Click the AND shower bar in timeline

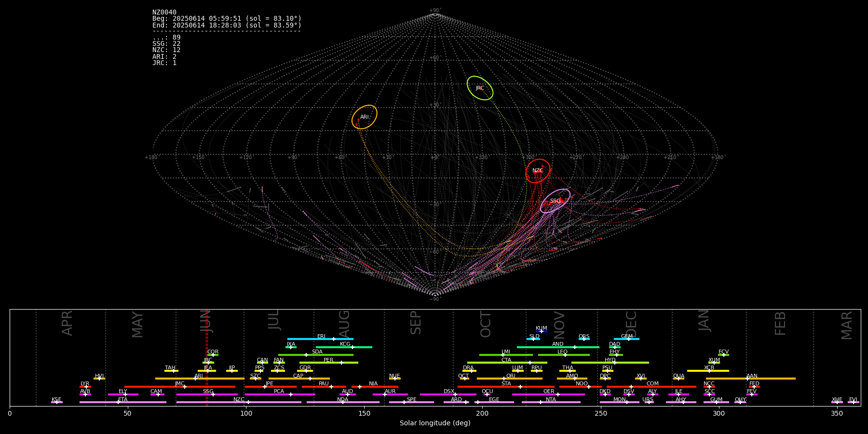pos(558,347)
